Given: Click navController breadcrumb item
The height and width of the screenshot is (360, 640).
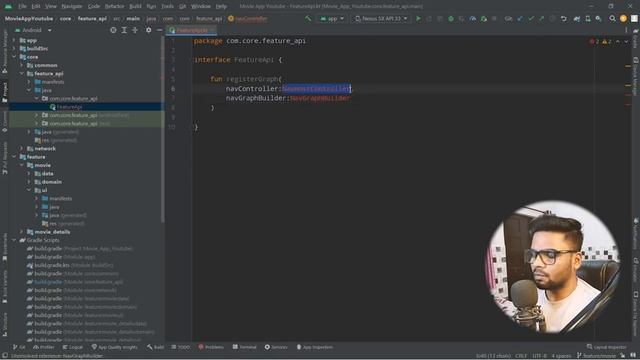Looking at the screenshot, I should [247, 18].
